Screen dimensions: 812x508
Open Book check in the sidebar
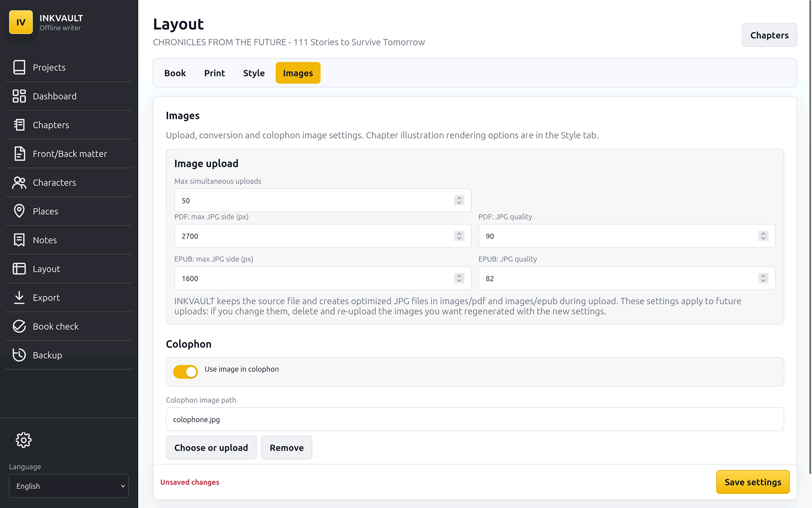click(69, 326)
